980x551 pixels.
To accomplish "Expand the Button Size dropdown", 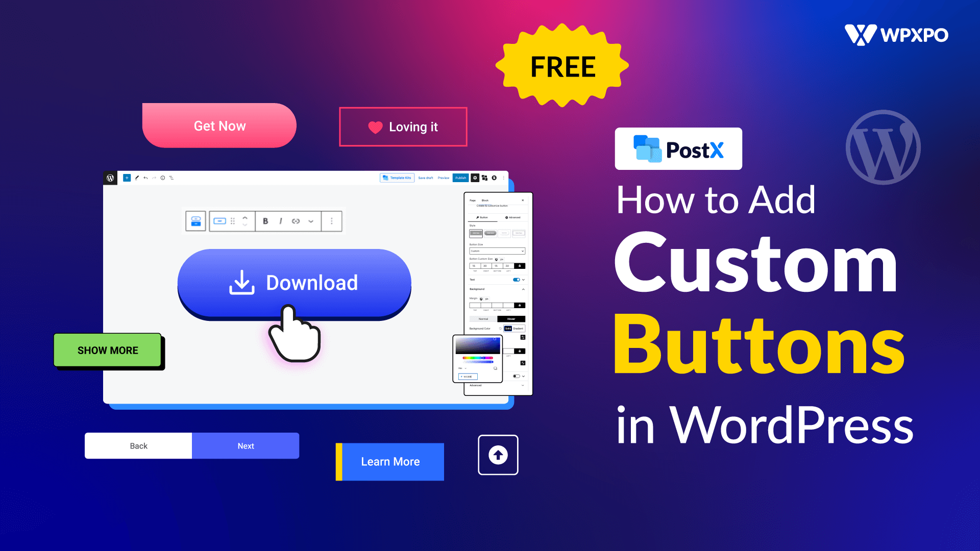I will 496,252.
